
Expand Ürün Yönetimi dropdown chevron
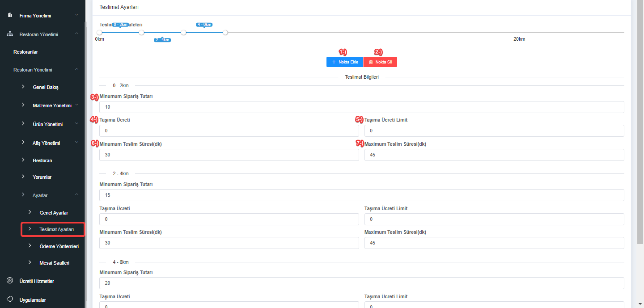(x=77, y=124)
